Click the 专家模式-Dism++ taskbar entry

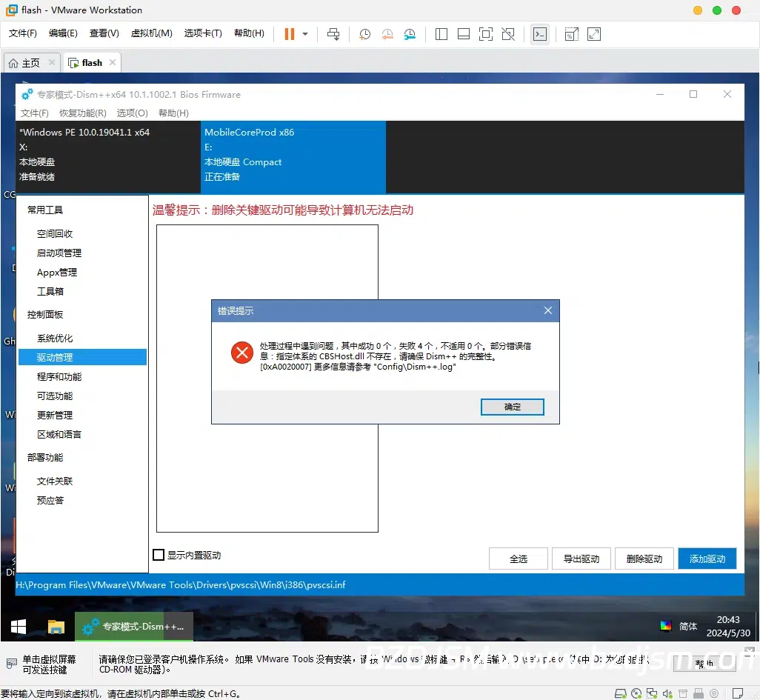134,627
